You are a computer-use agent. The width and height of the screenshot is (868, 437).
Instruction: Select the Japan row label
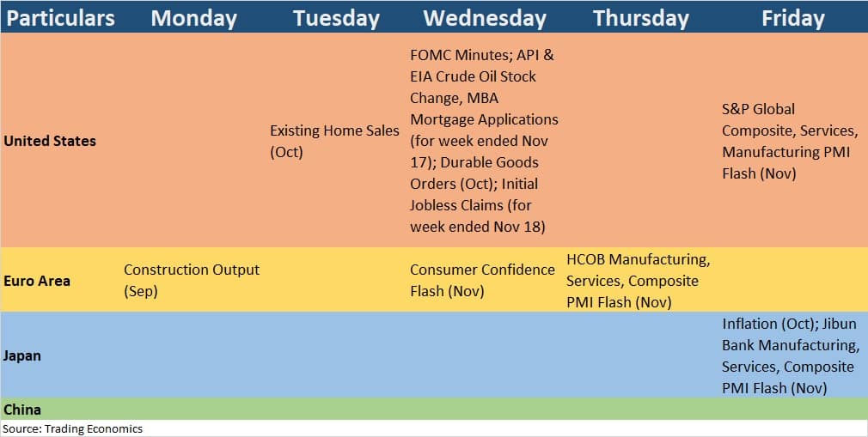coord(22,355)
